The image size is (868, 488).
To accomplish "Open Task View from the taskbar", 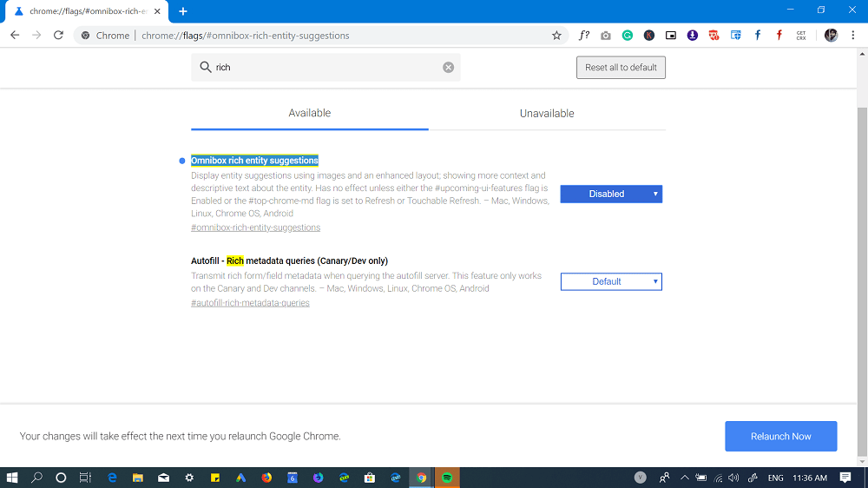I will 85,478.
